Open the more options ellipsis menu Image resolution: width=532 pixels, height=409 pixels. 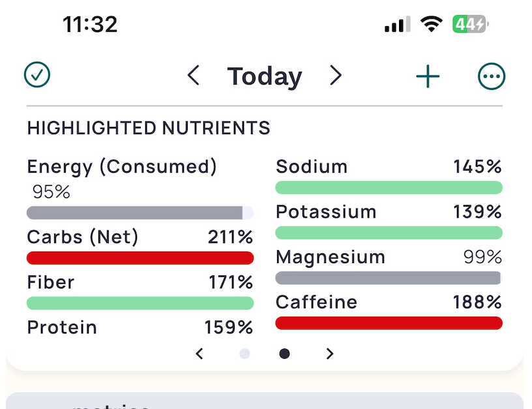(x=492, y=77)
